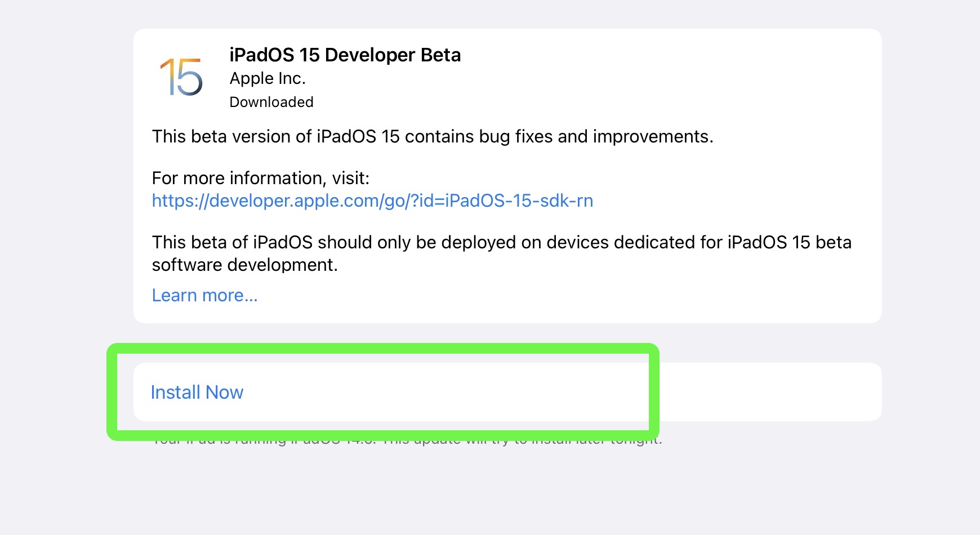
Task: Select the iPadOS 15 Developer Beta title
Action: 345,55
